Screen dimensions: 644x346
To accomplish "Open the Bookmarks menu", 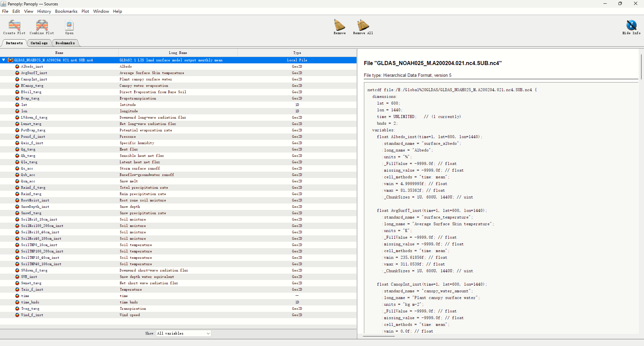I will 66,11.
